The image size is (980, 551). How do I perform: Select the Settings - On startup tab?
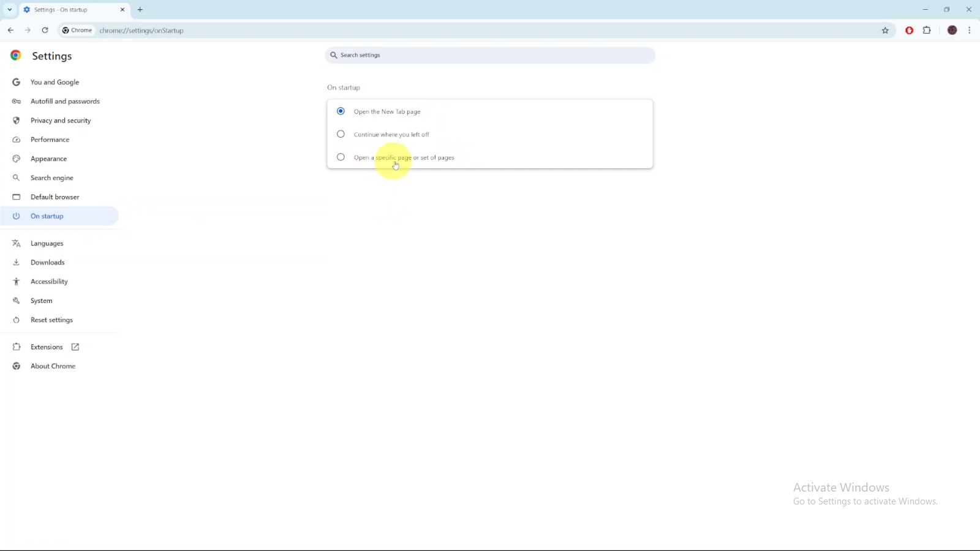click(74, 10)
